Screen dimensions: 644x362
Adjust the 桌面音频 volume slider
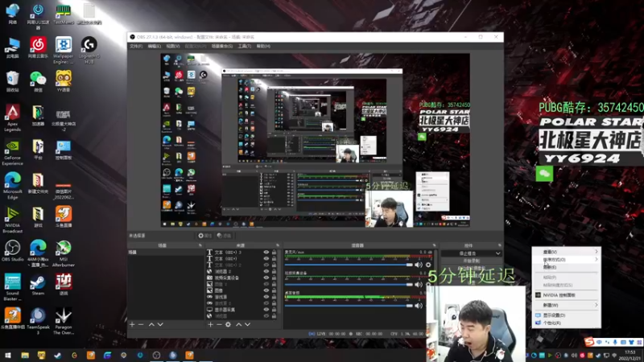point(349,306)
